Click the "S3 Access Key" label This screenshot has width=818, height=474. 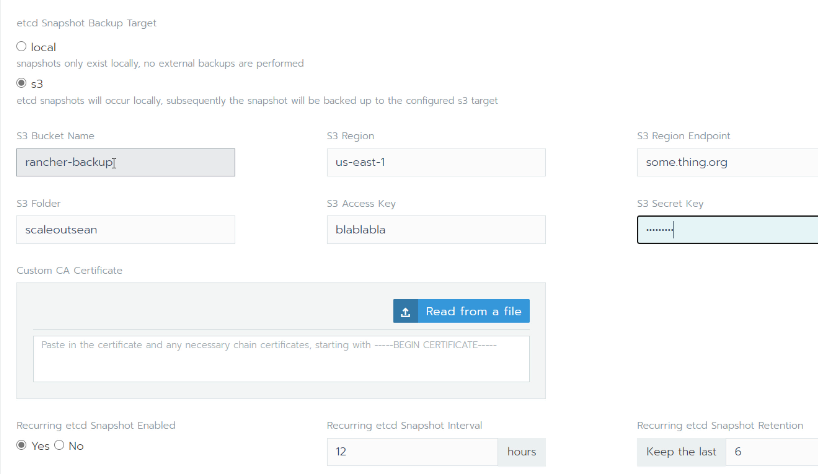tap(362, 203)
